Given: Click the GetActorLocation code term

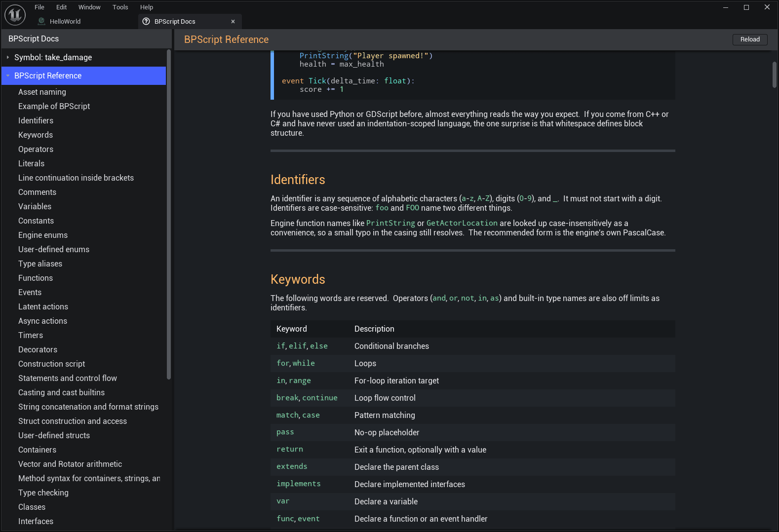Looking at the screenshot, I should [x=462, y=223].
